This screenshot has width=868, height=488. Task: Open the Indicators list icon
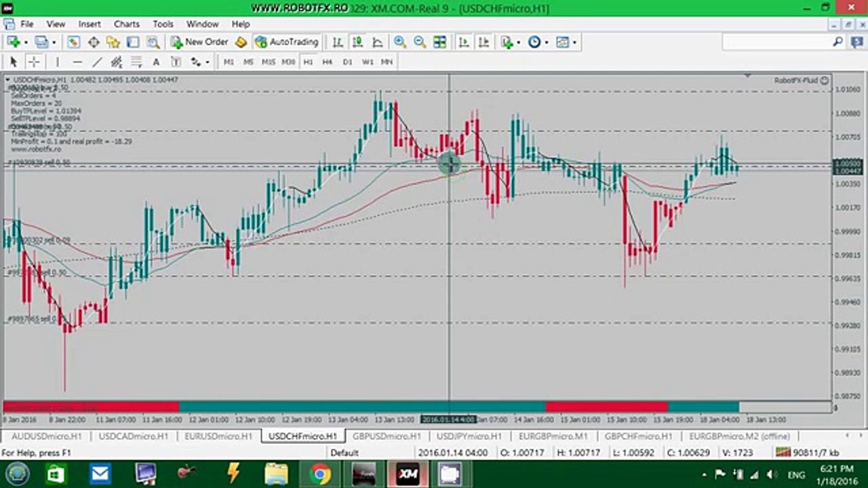tap(507, 42)
